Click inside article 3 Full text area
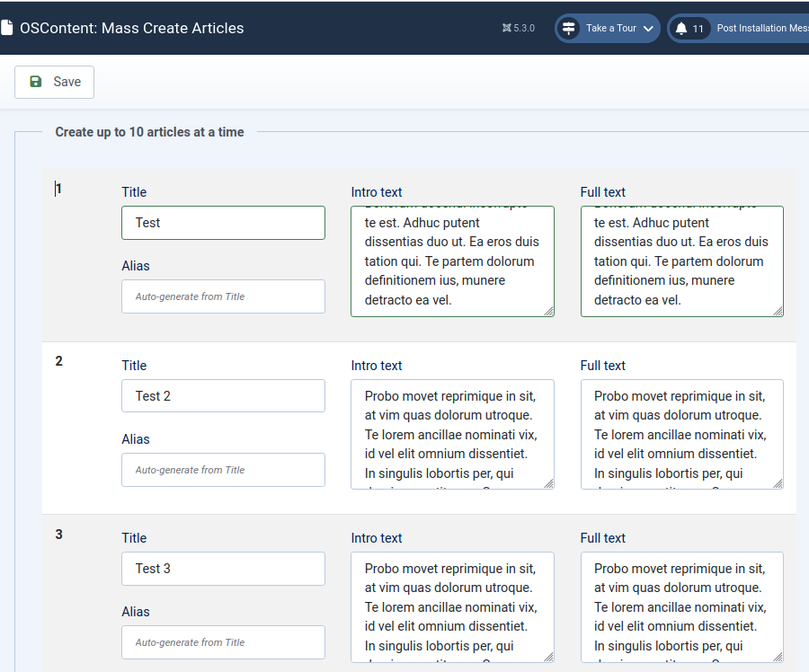This screenshot has width=809, height=672. click(x=680, y=606)
